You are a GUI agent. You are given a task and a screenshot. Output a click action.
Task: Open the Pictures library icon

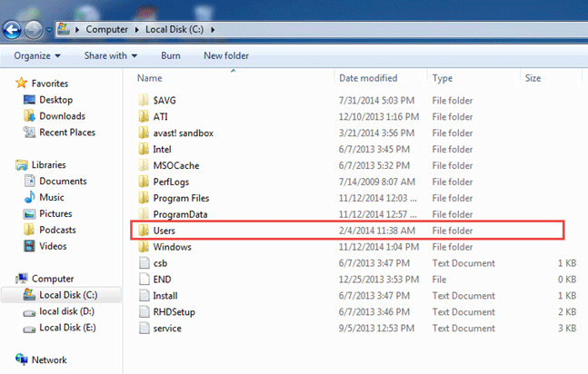29,213
